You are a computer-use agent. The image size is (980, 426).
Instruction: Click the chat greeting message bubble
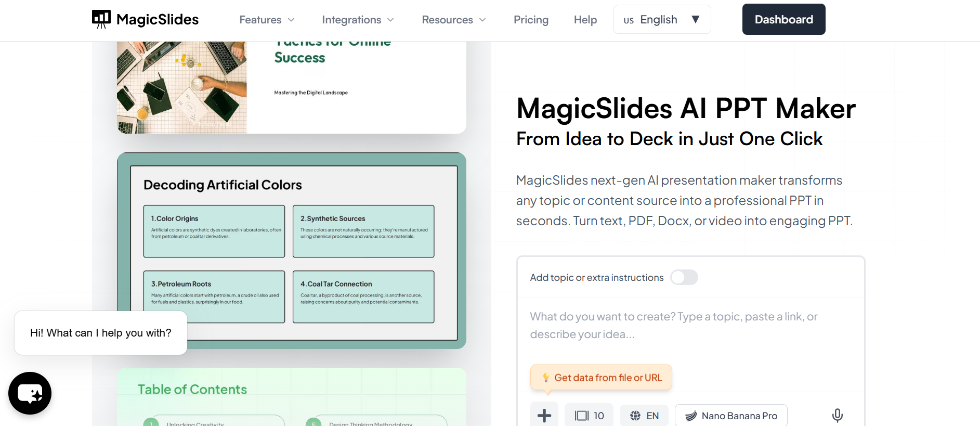click(x=101, y=333)
